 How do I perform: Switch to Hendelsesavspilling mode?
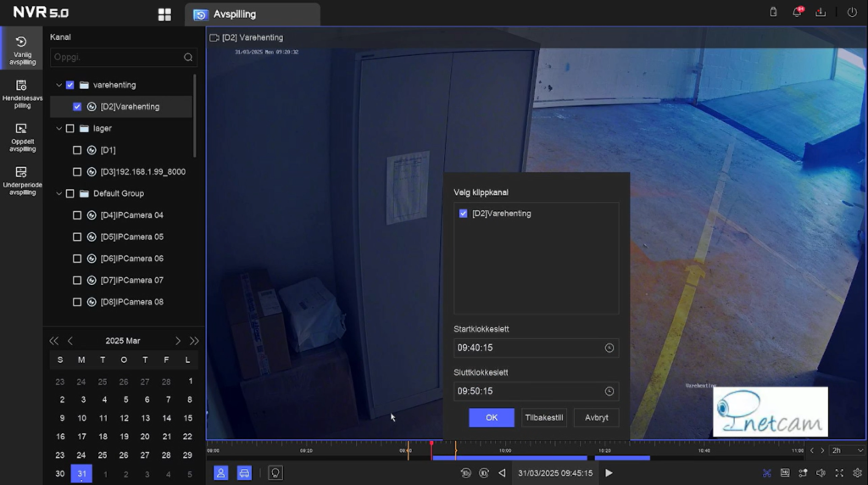tap(22, 94)
